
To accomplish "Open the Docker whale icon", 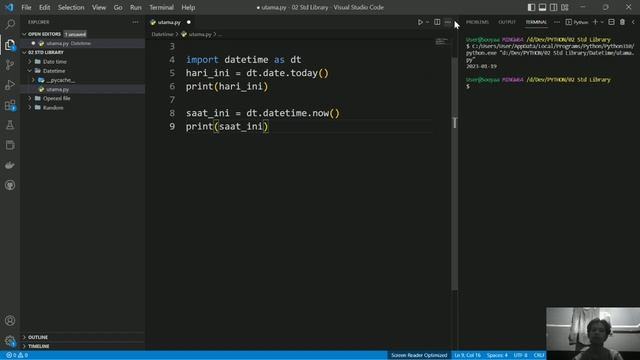I will (x=10, y=165).
